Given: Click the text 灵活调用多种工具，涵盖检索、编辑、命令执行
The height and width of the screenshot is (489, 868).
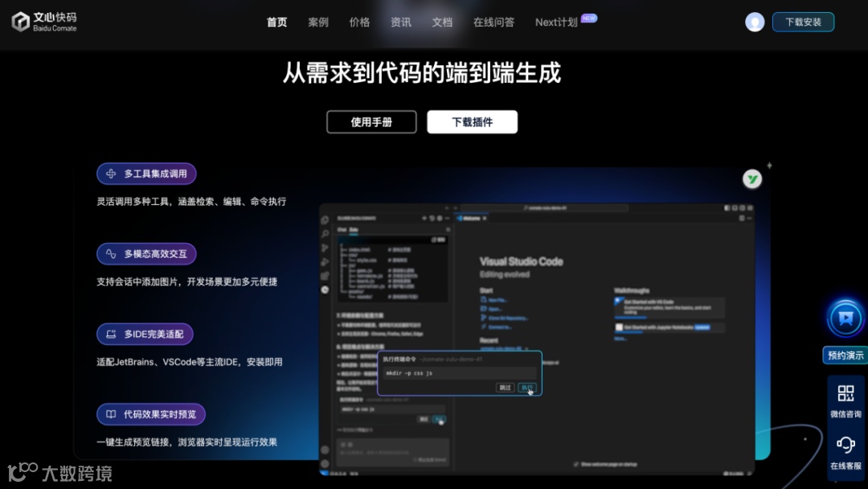Looking at the screenshot, I should 191,201.
